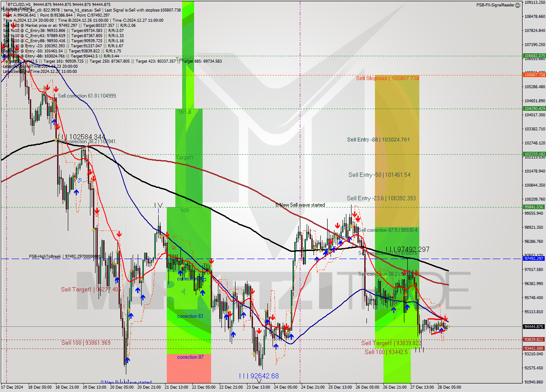Click the blue price tag 97492.297

click(x=534, y=259)
